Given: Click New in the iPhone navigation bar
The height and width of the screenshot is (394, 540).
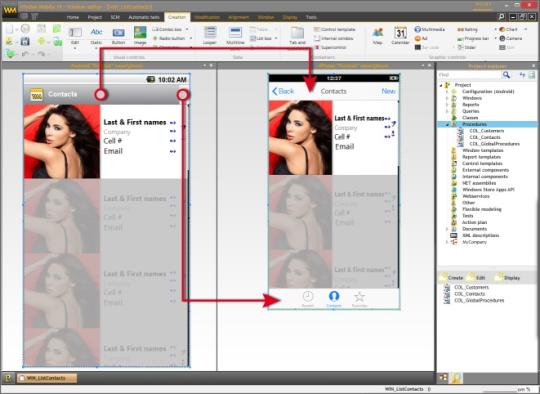Looking at the screenshot, I should click(x=388, y=91).
